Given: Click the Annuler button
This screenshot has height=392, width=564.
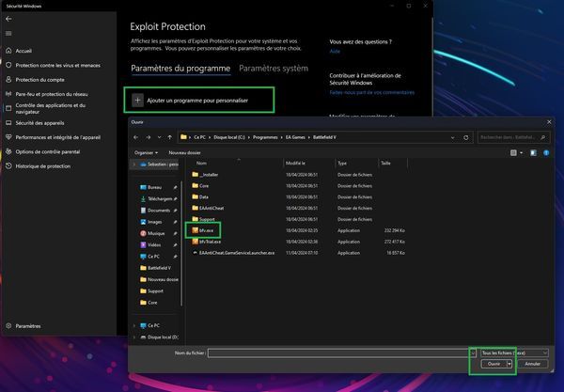Looking at the screenshot, I should (533, 364).
